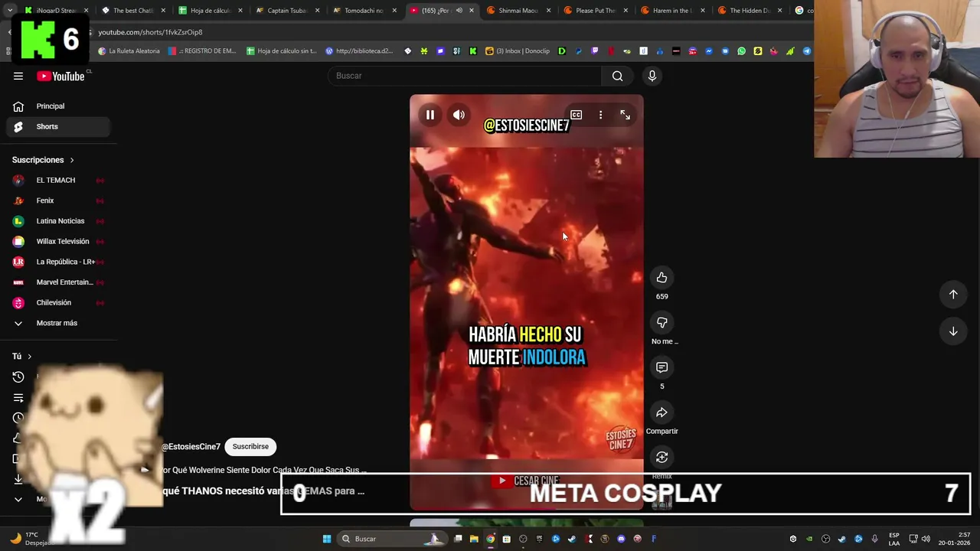This screenshot has width=980, height=551.
Task: Open Inbox | Donoclip bookmark
Action: click(518, 51)
